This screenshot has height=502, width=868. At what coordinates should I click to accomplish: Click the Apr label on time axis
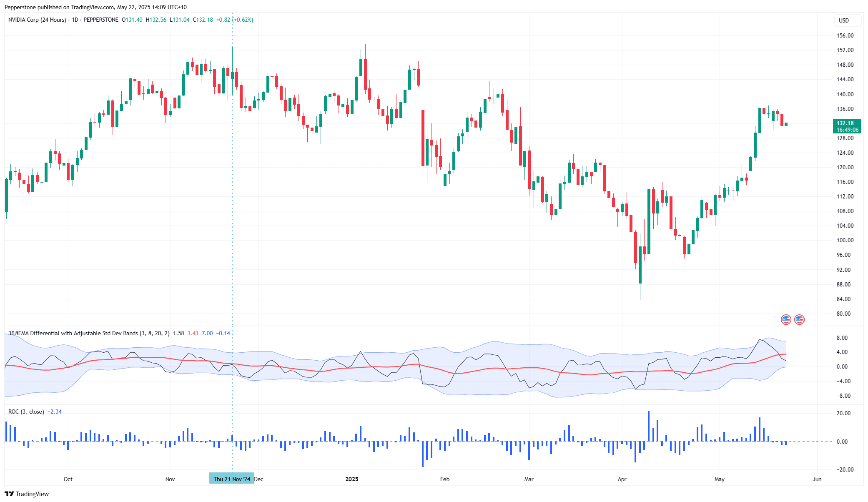(622, 479)
